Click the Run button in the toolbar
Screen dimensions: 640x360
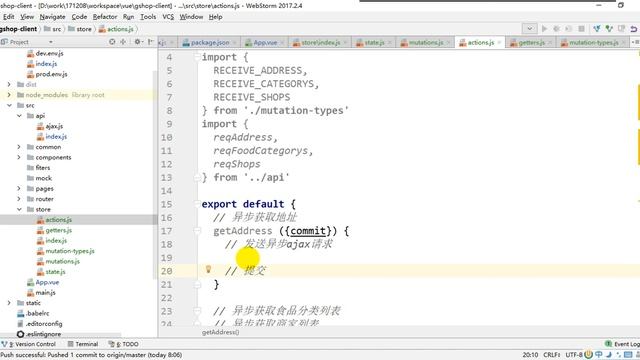point(544,29)
